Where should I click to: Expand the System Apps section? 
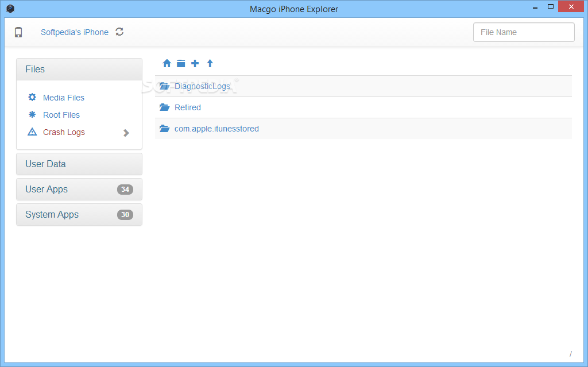[x=79, y=215]
